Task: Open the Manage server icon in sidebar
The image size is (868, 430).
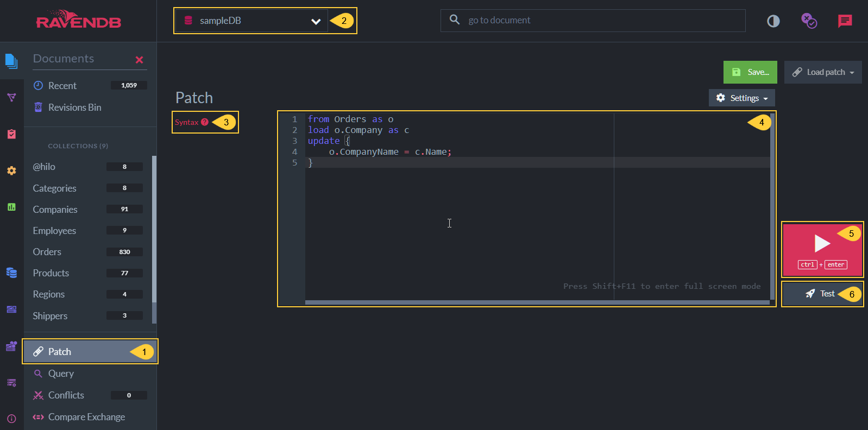Action: (11, 309)
